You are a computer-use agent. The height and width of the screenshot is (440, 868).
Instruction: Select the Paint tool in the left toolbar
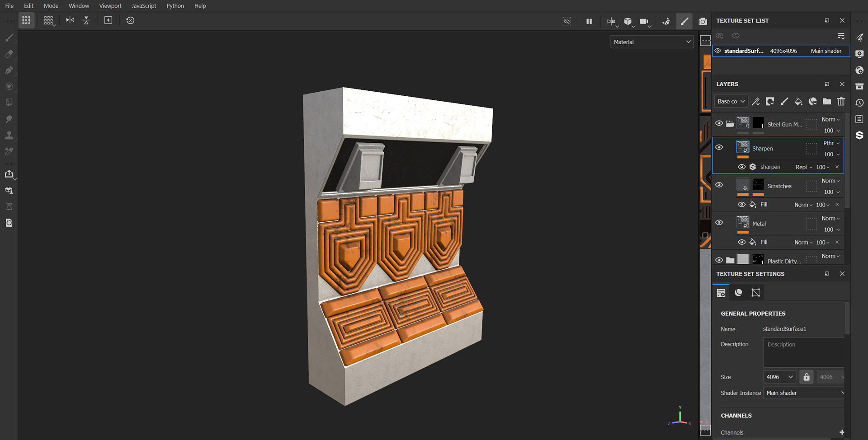pos(9,38)
